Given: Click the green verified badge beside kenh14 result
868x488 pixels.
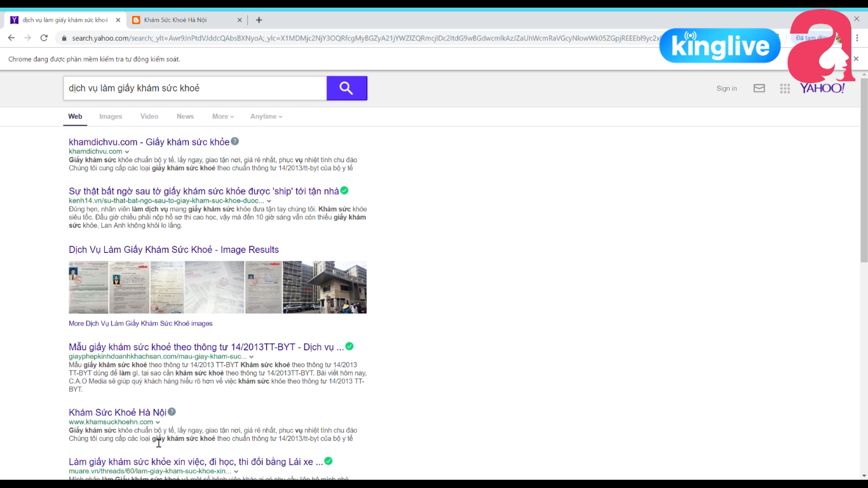Looking at the screenshot, I should [x=344, y=191].
